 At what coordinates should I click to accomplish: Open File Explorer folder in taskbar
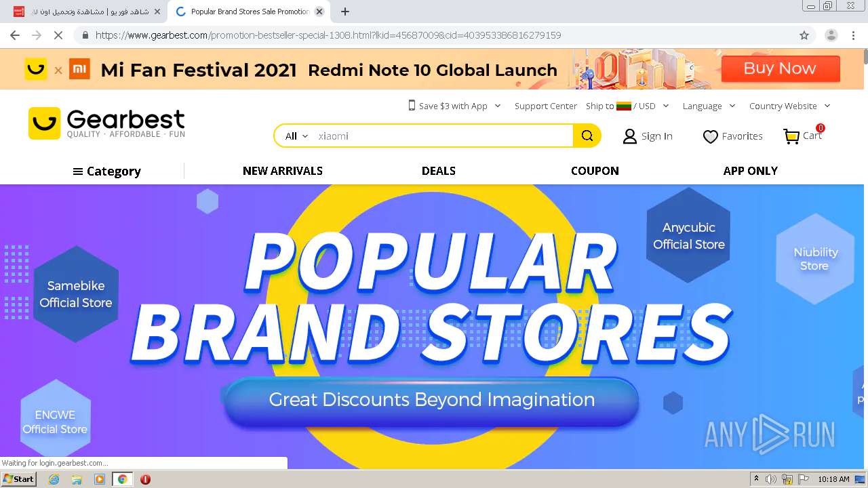pyautogui.click(x=77, y=479)
